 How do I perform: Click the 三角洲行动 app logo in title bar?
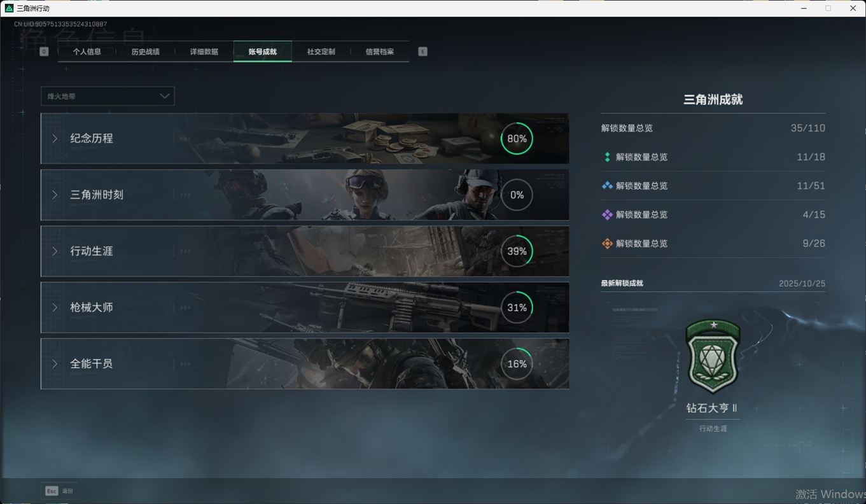tap(9, 8)
